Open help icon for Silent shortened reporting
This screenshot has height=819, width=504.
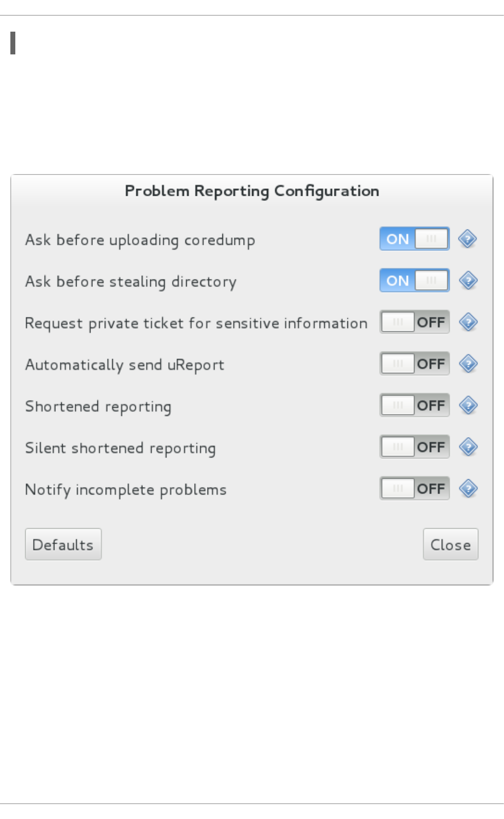click(x=467, y=447)
